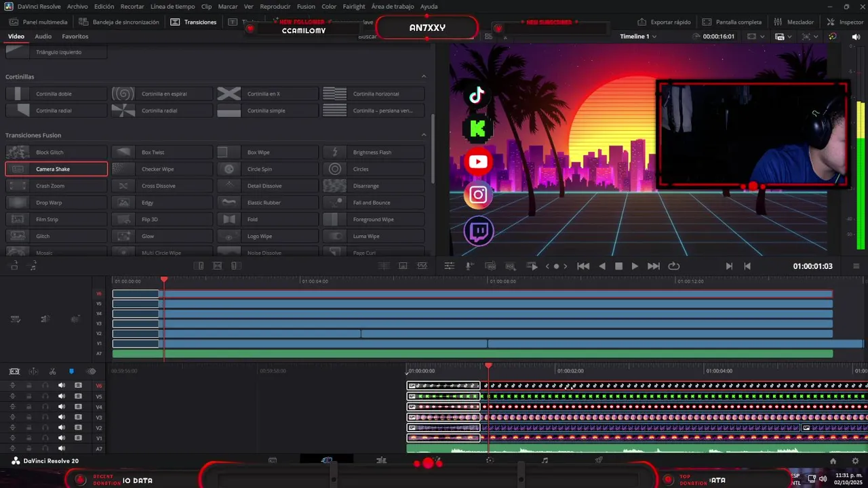Click the scissors split clip tool

point(52,371)
